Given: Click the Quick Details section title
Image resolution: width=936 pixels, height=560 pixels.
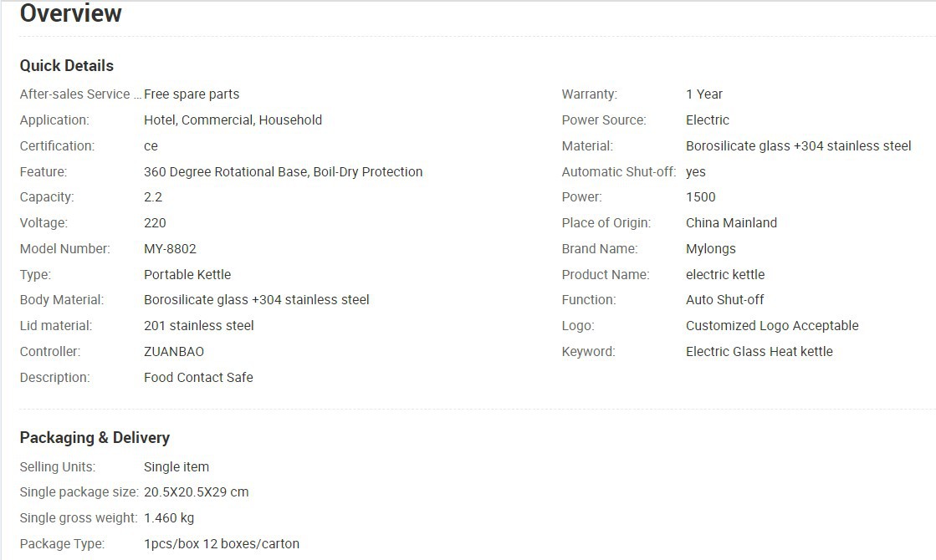Looking at the screenshot, I should tap(67, 65).
